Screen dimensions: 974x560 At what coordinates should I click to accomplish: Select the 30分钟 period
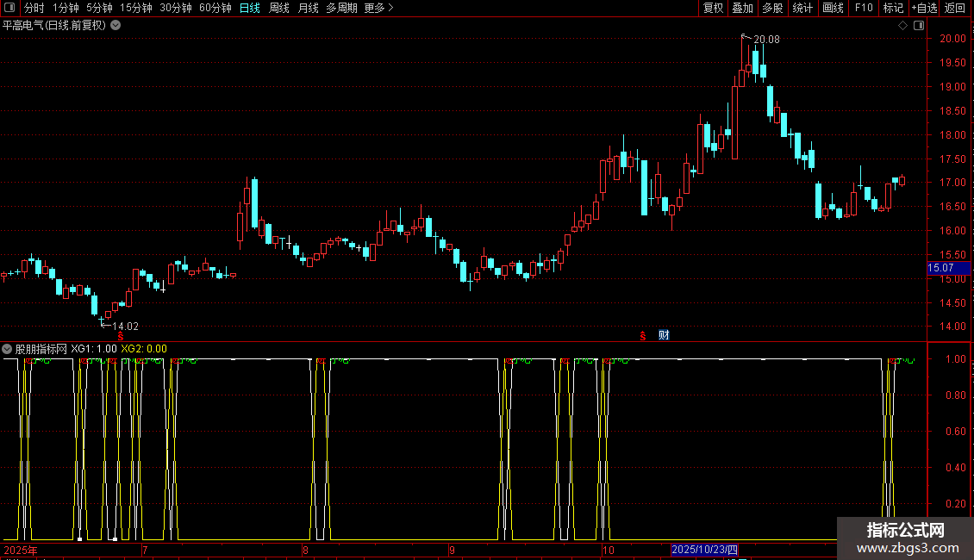[x=176, y=8]
